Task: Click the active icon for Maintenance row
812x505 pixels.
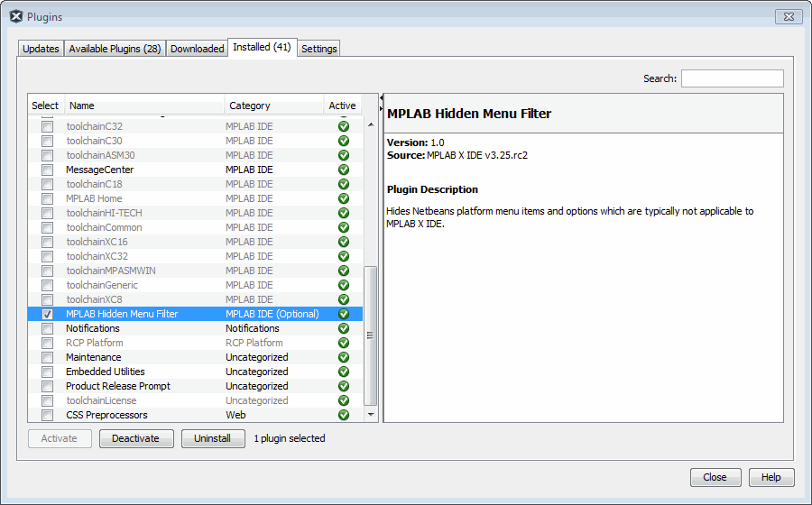Action: coord(343,357)
